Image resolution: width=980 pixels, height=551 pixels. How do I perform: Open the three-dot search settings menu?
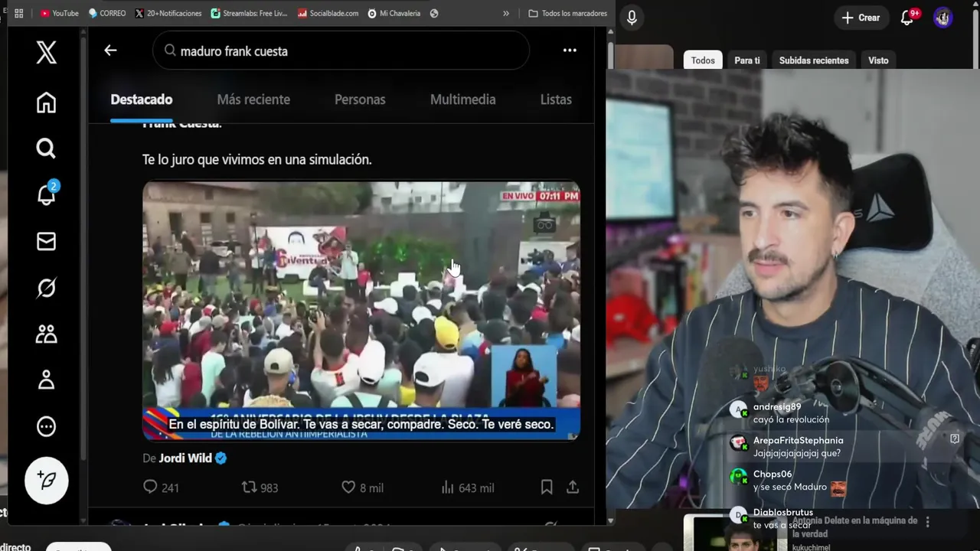coord(570,51)
